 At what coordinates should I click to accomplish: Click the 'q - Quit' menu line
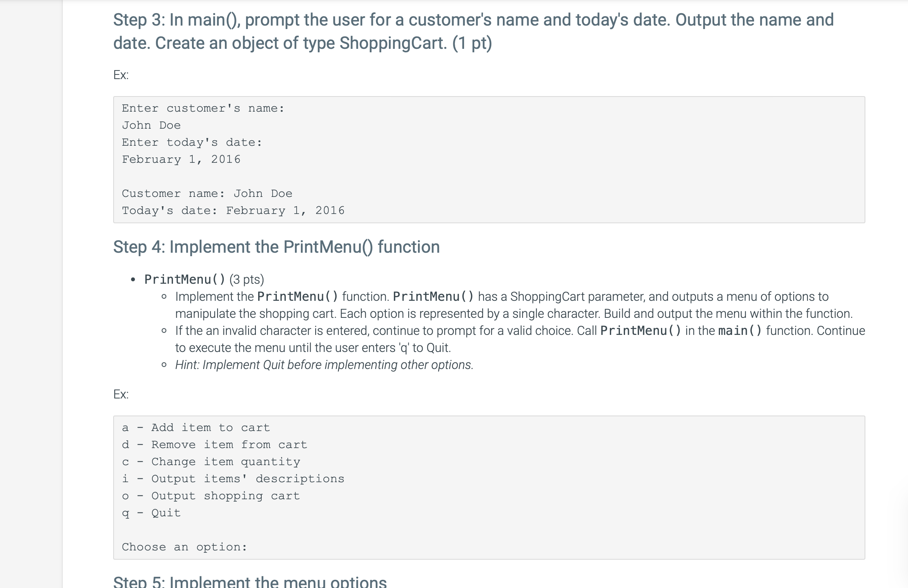(151, 513)
